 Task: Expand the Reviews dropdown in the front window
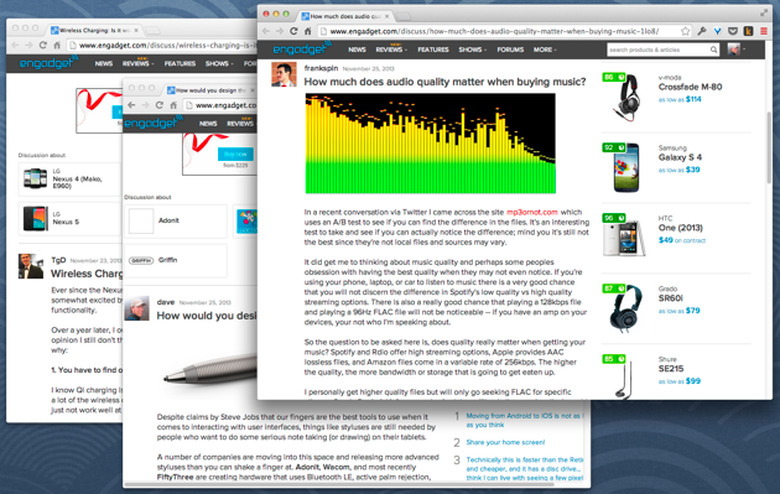389,49
